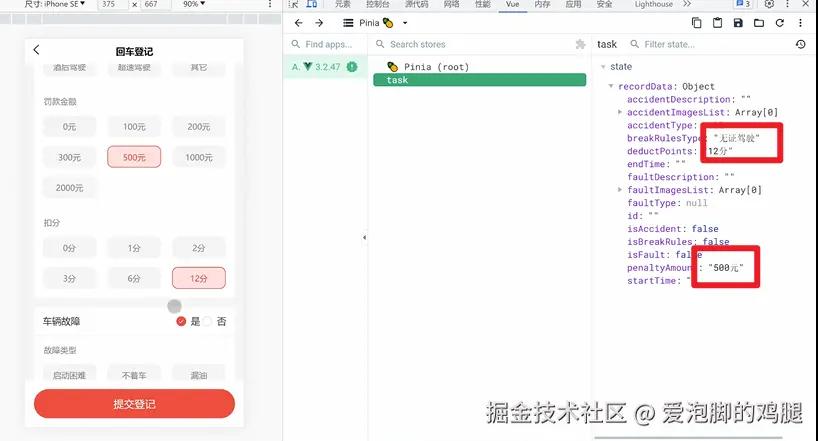Click the refresh icon in Vue devtools
Viewport: 818px width, 441px height.
[779, 23]
